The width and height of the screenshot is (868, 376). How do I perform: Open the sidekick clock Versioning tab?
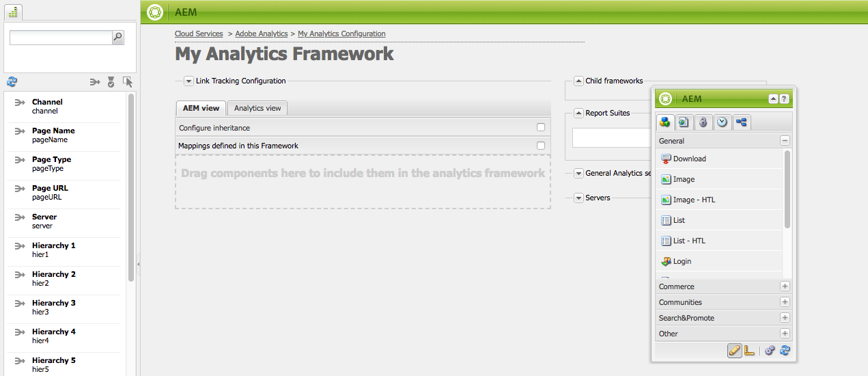point(722,122)
